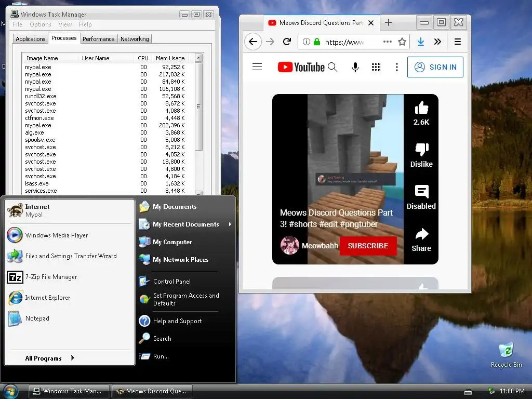532x399 pixels.
Task: Bookmark this page with the star icon
Action: click(x=402, y=42)
